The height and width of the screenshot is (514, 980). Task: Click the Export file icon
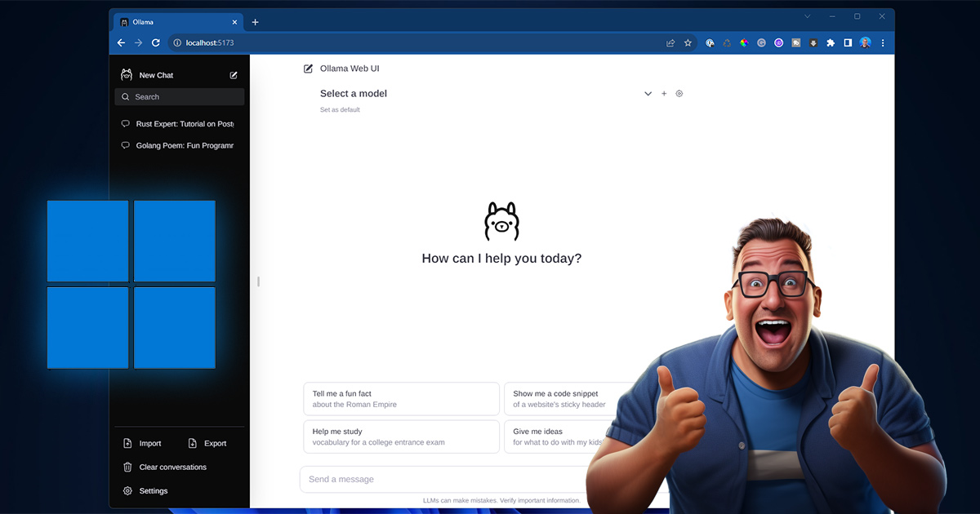[x=194, y=443]
